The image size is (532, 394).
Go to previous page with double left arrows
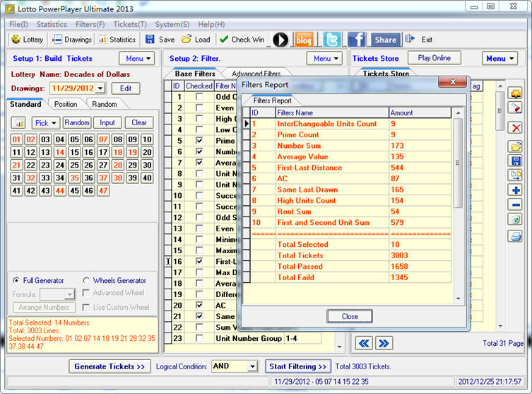pyautogui.click(x=364, y=343)
